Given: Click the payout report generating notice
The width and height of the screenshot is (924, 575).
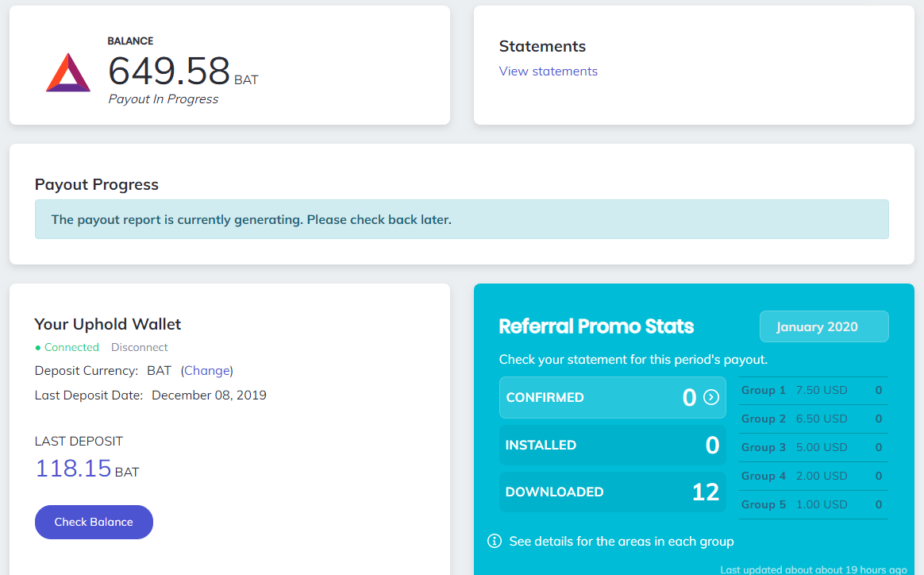Looking at the screenshot, I should [461, 219].
